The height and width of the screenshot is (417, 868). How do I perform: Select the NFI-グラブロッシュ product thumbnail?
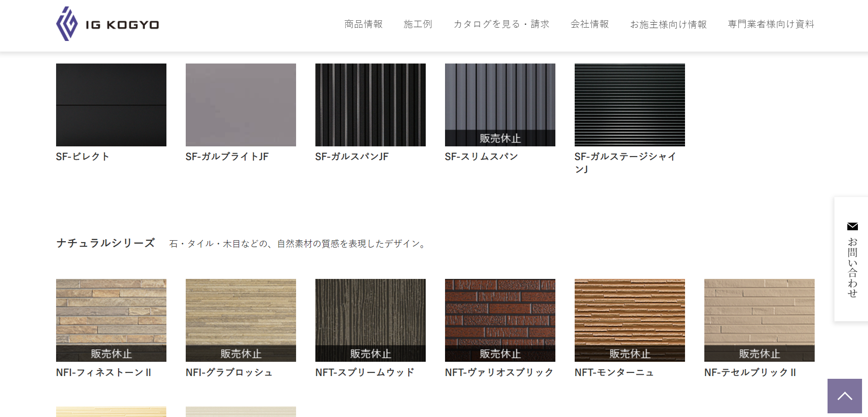(x=241, y=320)
